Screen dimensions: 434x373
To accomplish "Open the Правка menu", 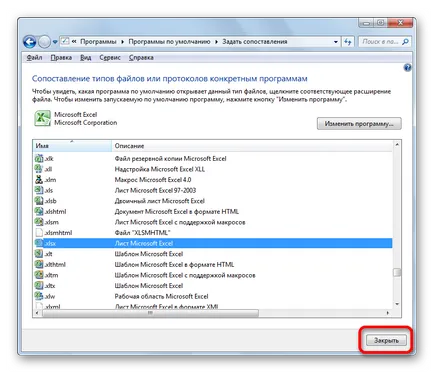I will tap(61, 58).
